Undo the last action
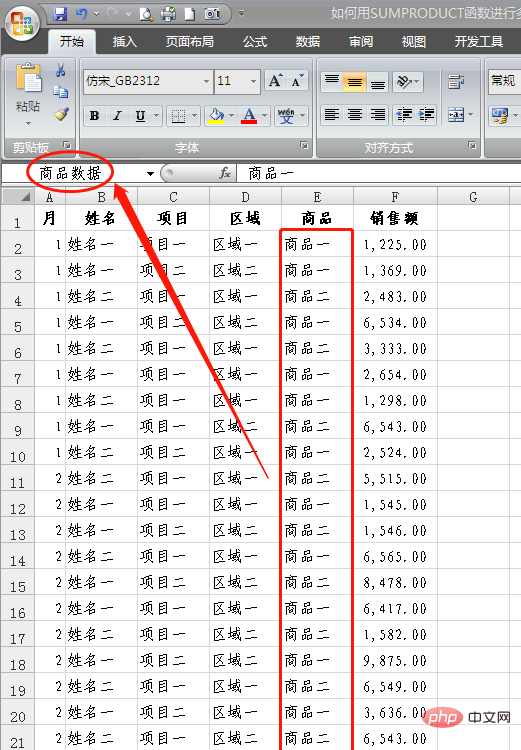This screenshot has height=750, width=521. [x=81, y=14]
